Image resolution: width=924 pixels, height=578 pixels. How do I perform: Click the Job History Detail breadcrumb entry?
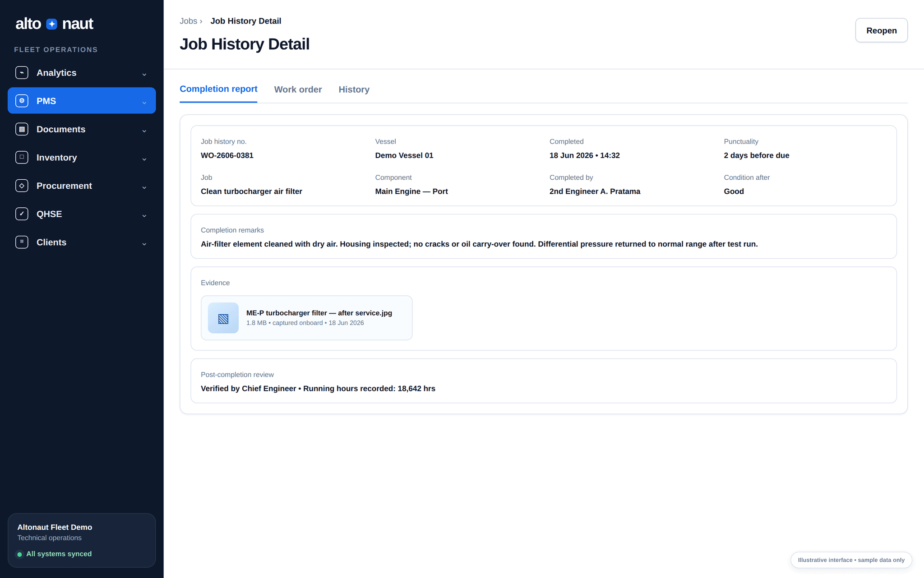245,21
